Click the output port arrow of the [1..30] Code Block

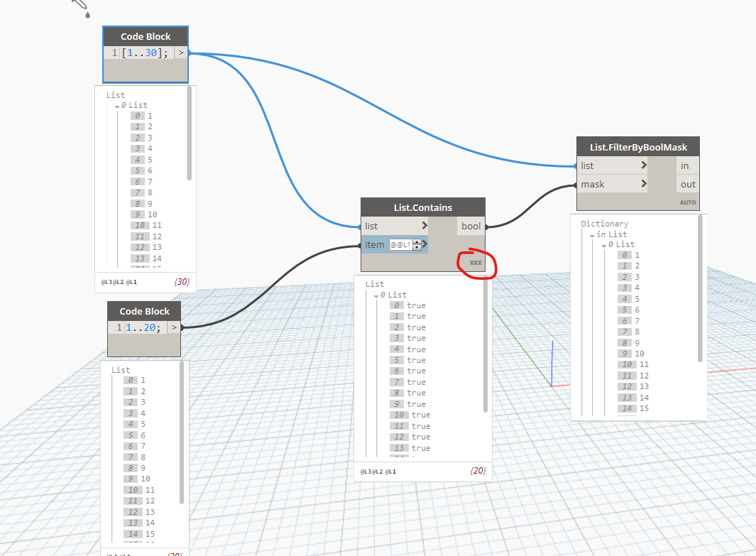181,53
